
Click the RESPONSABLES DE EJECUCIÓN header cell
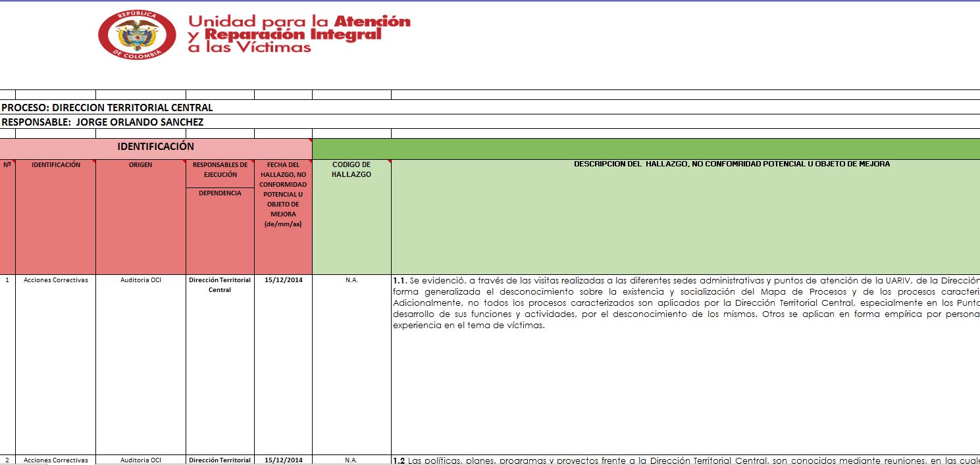220,174
